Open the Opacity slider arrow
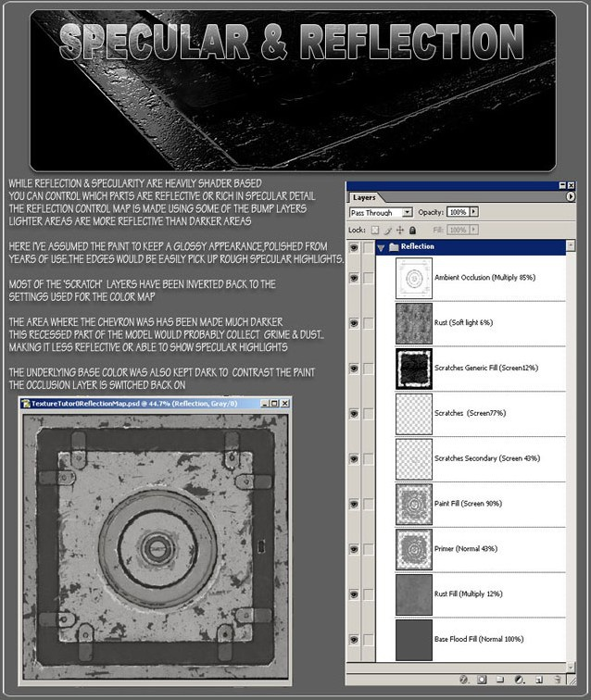The width and height of the screenshot is (591, 700). 474,212
